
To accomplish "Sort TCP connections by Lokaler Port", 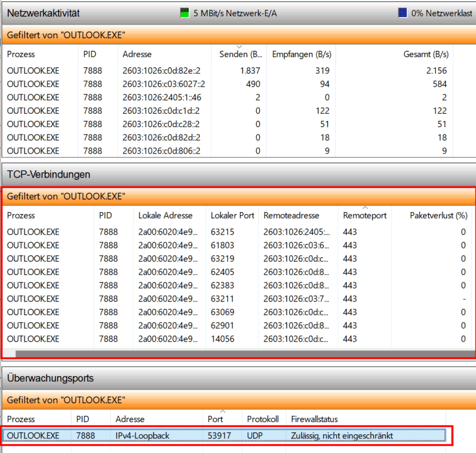I will coord(232,215).
